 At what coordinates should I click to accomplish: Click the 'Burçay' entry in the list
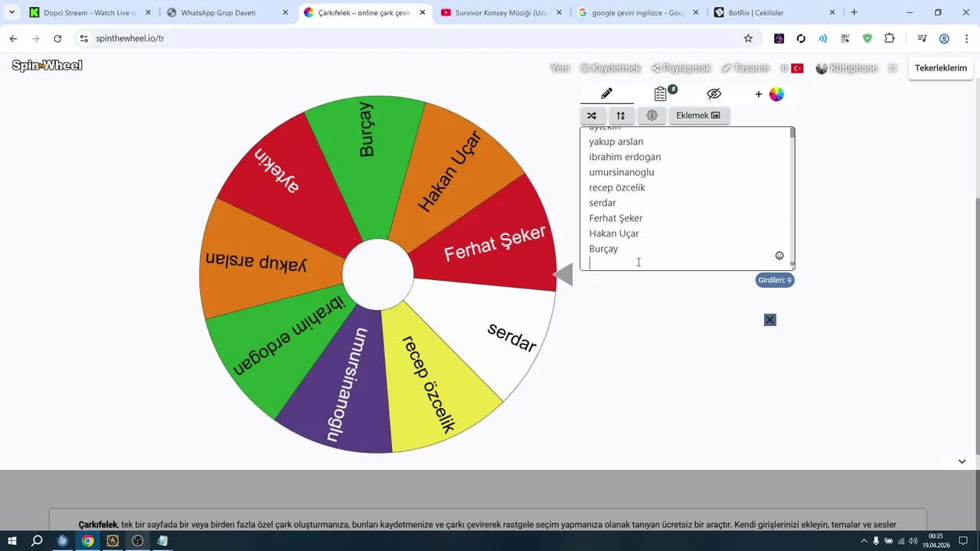[x=603, y=249]
